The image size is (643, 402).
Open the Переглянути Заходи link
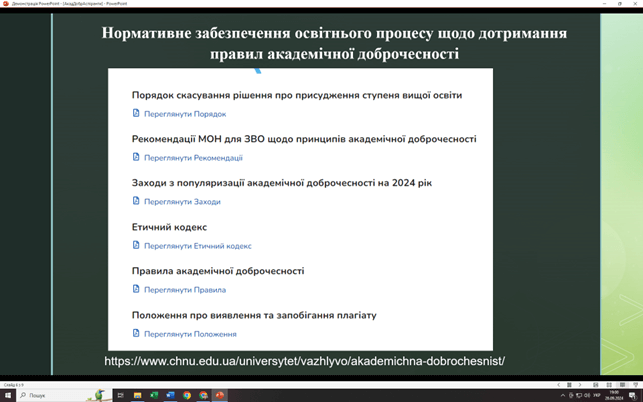click(x=181, y=201)
